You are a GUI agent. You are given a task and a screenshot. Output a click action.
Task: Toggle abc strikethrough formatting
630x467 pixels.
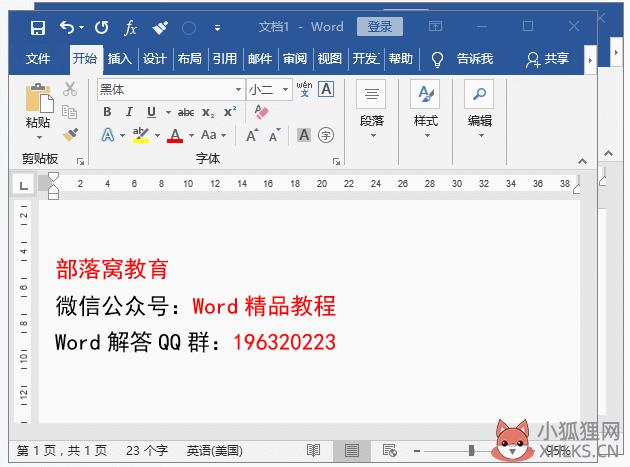[186, 112]
